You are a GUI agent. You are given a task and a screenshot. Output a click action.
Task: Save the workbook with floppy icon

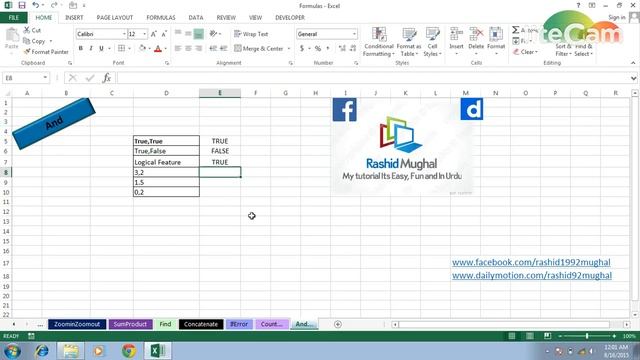[x=22, y=5]
